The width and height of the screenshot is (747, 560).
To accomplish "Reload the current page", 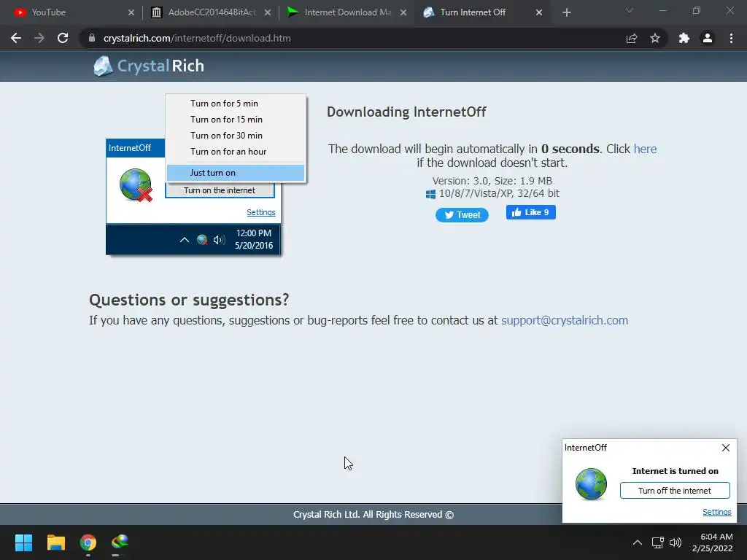I will (x=63, y=38).
